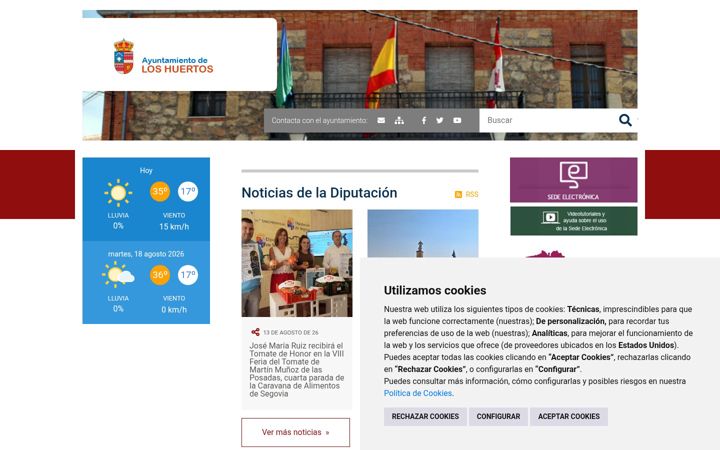
Task: Click Rechazar Cookies button
Action: [x=425, y=416]
